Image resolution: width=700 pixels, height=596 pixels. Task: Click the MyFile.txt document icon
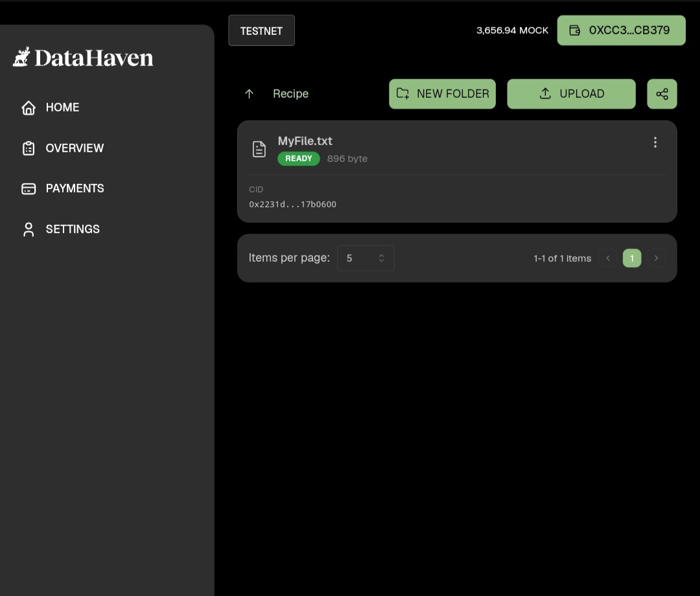259,149
